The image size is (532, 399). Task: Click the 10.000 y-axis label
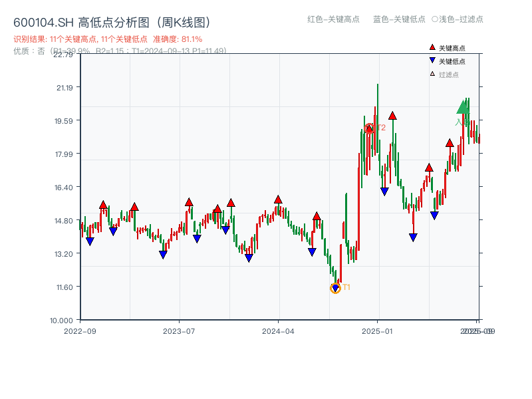[61, 321]
